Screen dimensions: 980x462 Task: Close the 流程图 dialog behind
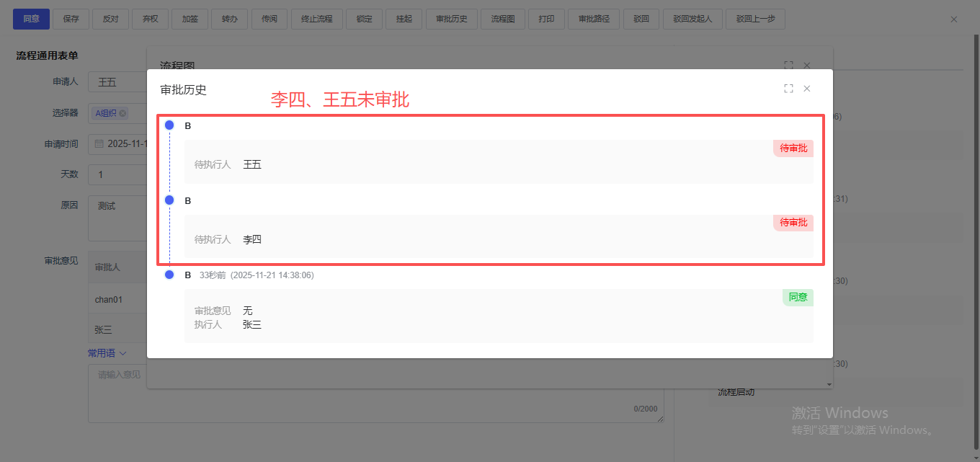point(807,65)
